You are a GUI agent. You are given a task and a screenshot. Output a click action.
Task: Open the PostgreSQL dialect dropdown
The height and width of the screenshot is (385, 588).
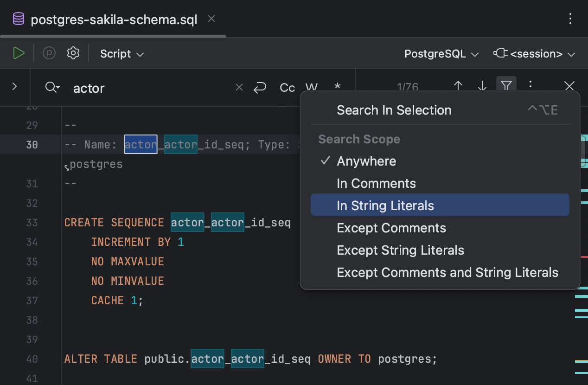point(440,53)
